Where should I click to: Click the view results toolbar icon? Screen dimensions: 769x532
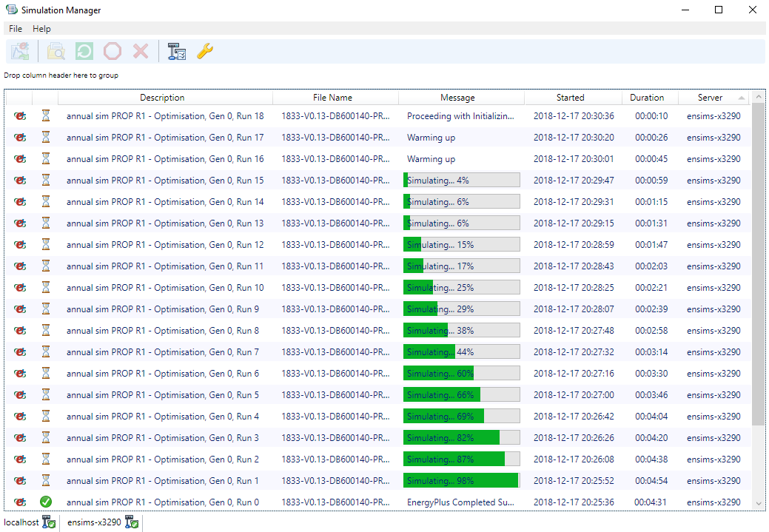20,51
